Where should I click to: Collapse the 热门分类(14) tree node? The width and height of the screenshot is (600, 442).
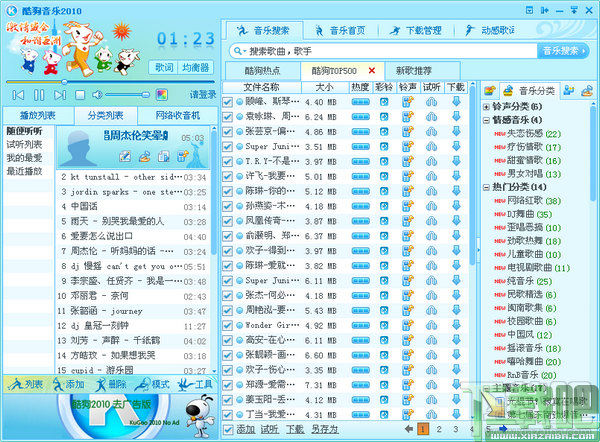(486, 187)
